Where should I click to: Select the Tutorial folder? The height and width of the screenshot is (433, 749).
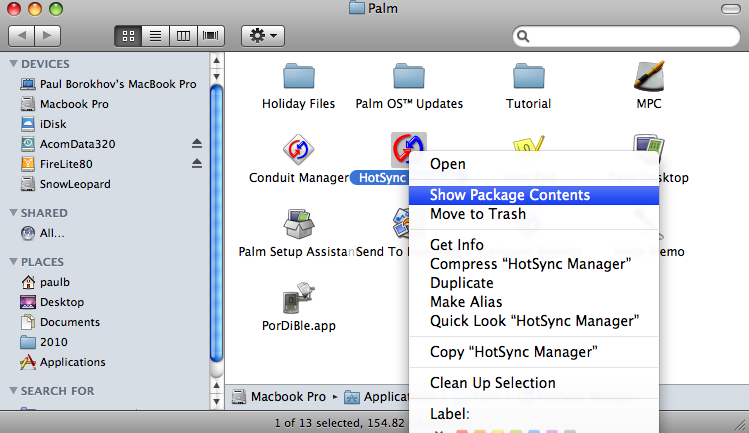point(529,76)
